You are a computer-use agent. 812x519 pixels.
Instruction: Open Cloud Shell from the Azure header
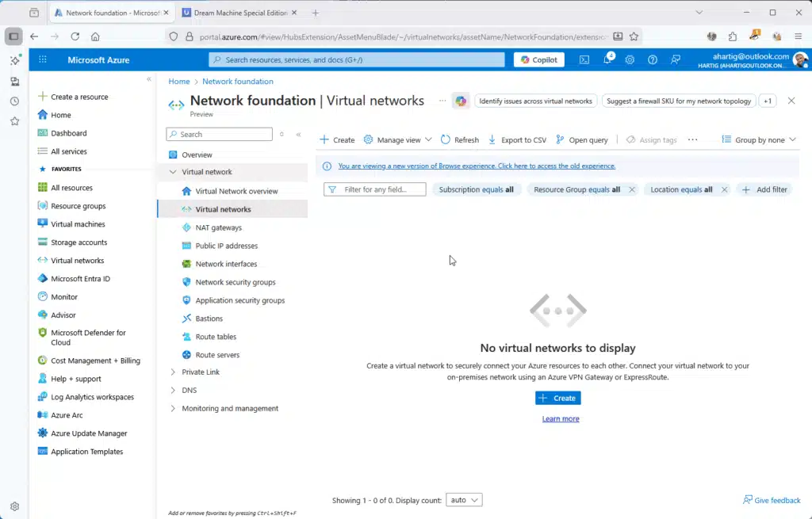point(584,60)
